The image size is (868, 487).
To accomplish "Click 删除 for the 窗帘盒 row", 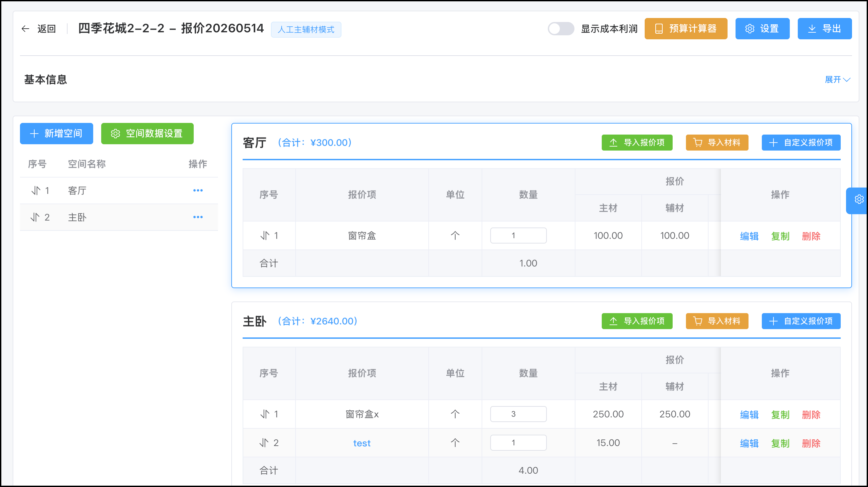I will tap(811, 236).
